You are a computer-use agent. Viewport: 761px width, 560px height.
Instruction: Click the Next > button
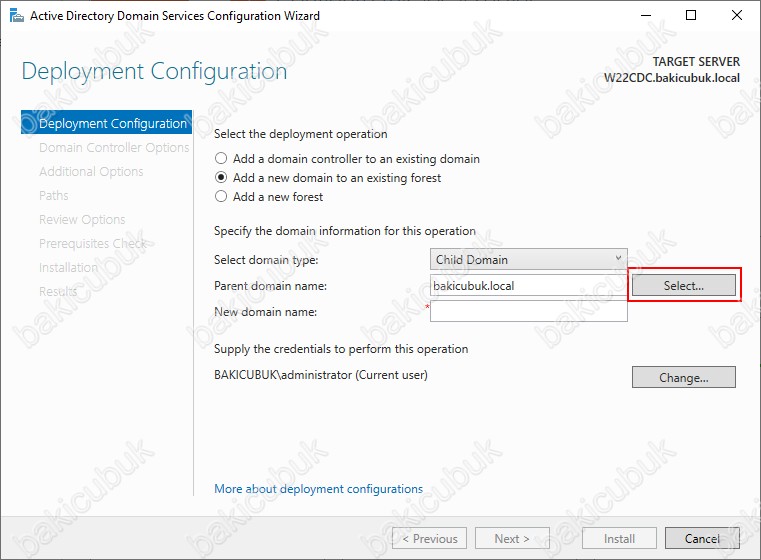(512, 539)
